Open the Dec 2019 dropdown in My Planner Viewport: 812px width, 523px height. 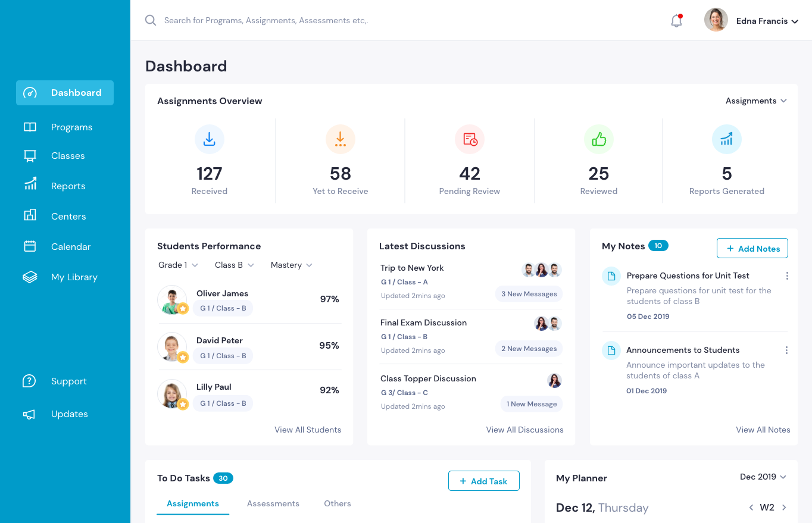pos(763,477)
